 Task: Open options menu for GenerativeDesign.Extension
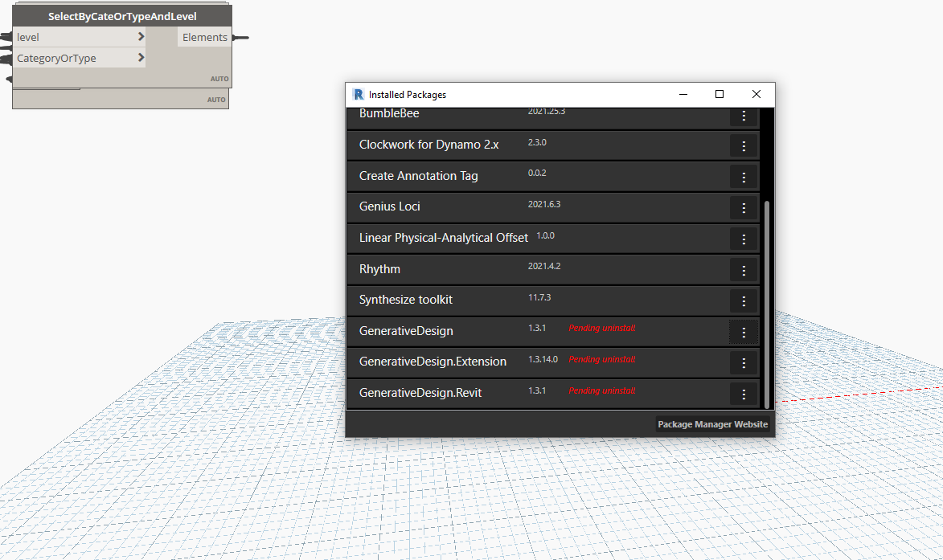(744, 363)
